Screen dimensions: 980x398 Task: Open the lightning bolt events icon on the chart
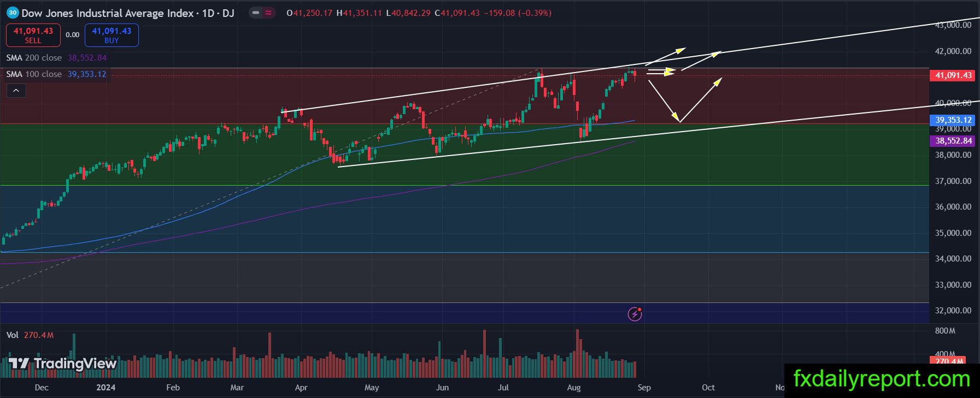[x=635, y=314]
